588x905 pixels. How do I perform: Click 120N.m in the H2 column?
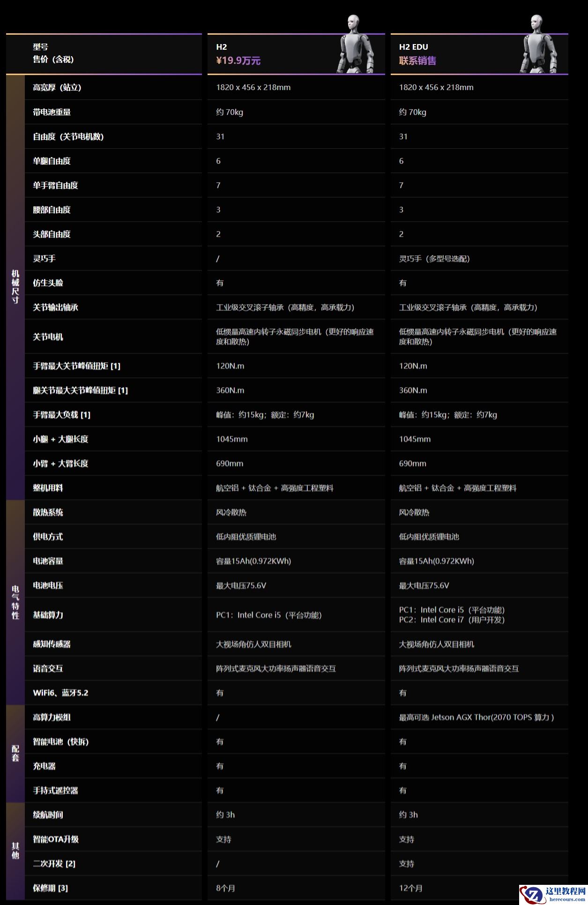230,366
